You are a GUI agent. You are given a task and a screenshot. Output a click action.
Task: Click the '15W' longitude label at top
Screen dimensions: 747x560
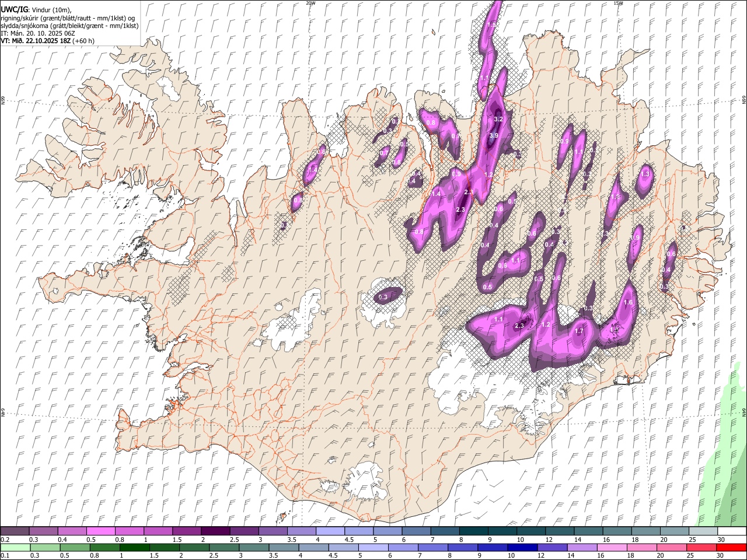[x=618, y=3]
